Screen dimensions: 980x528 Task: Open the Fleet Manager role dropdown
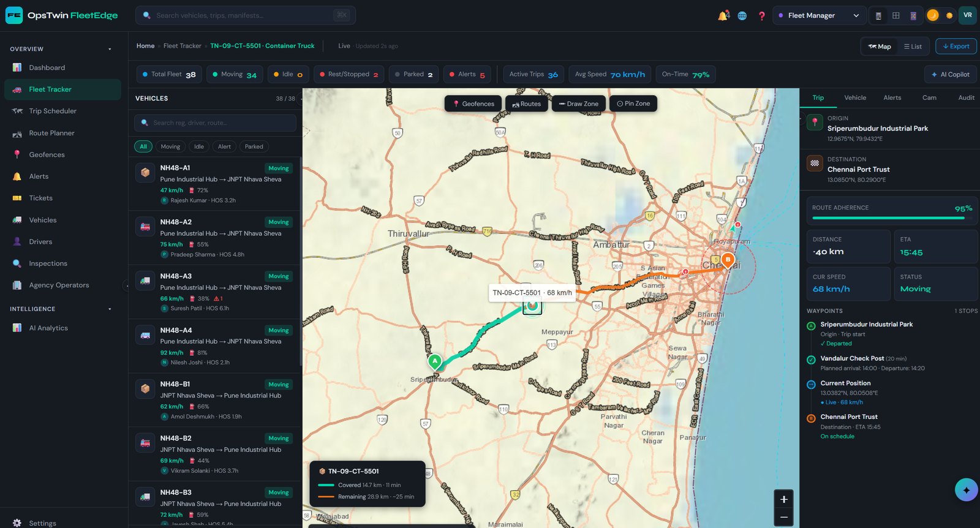coord(819,16)
